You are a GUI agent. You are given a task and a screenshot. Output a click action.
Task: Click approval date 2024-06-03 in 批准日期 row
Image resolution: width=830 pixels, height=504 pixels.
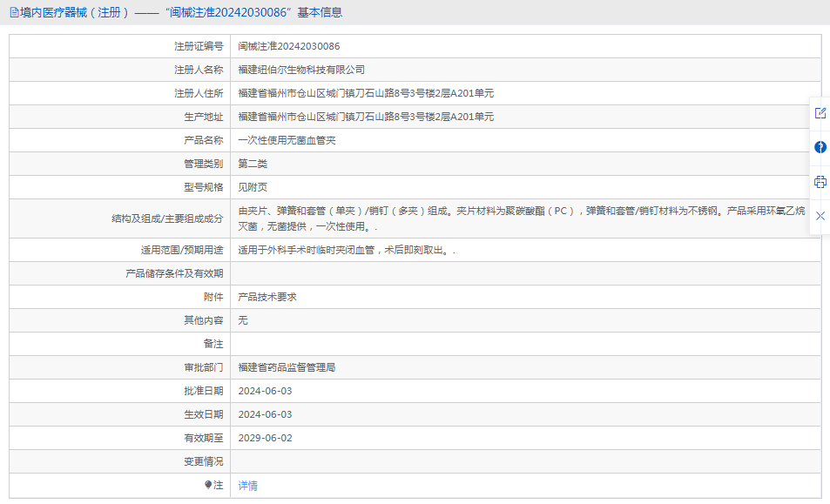(265, 392)
